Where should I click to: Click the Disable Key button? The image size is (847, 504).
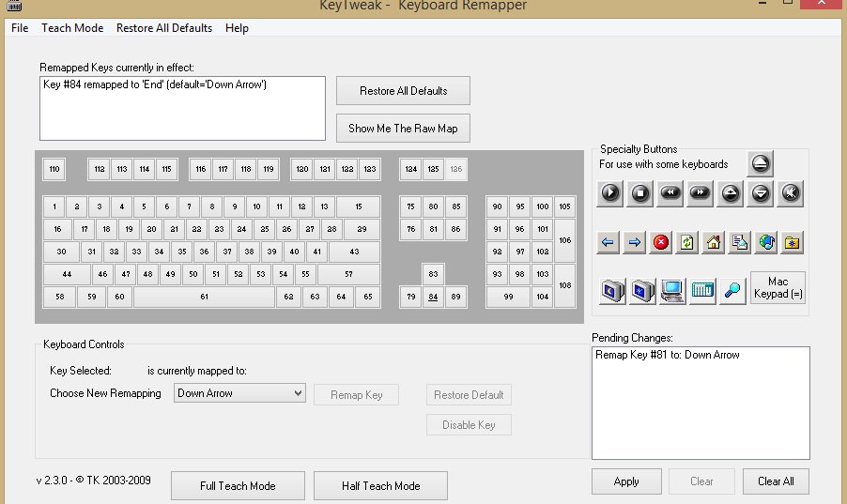pyautogui.click(x=469, y=425)
